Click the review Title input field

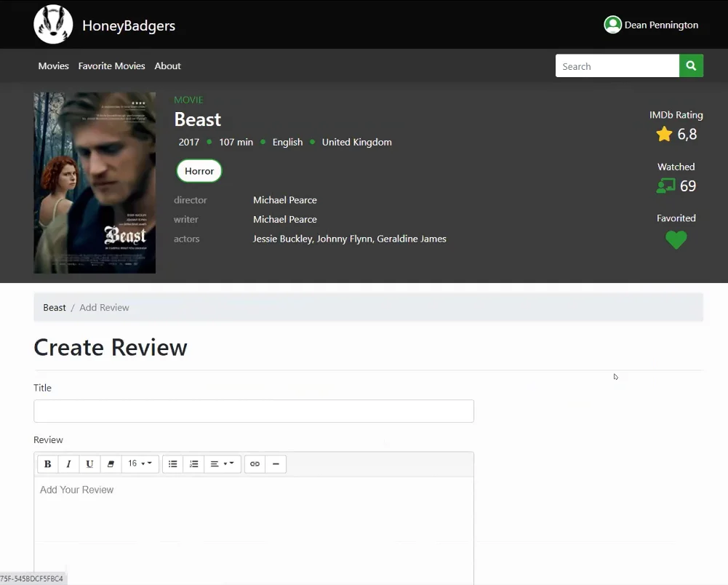point(254,411)
